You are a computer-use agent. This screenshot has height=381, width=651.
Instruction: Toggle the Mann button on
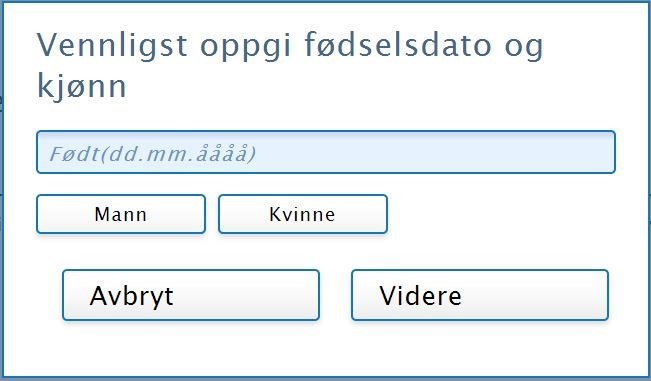pyautogui.click(x=121, y=214)
